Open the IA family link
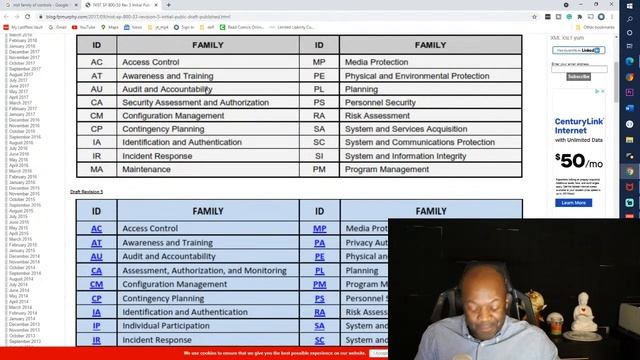The width and height of the screenshot is (640, 360). coord(96,312)
